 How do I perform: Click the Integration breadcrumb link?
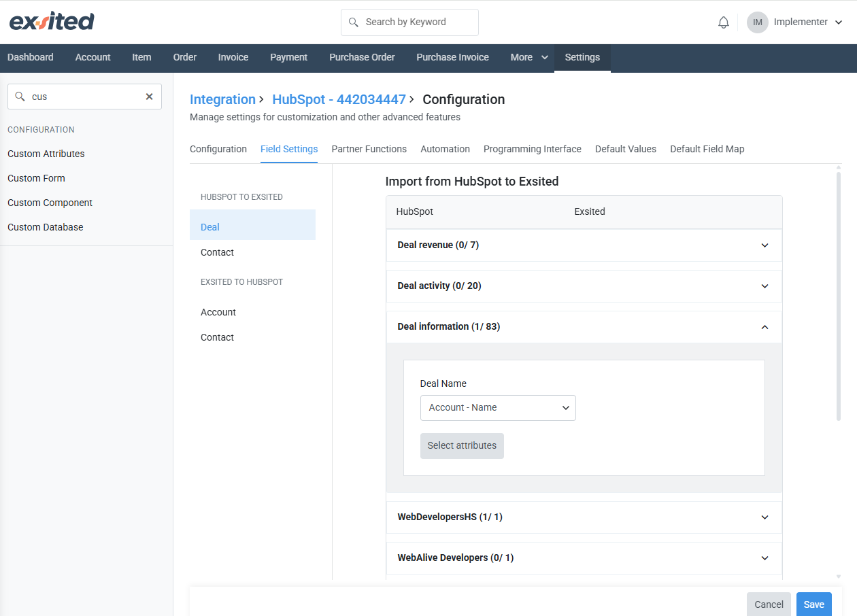click(x=222, y=99)
